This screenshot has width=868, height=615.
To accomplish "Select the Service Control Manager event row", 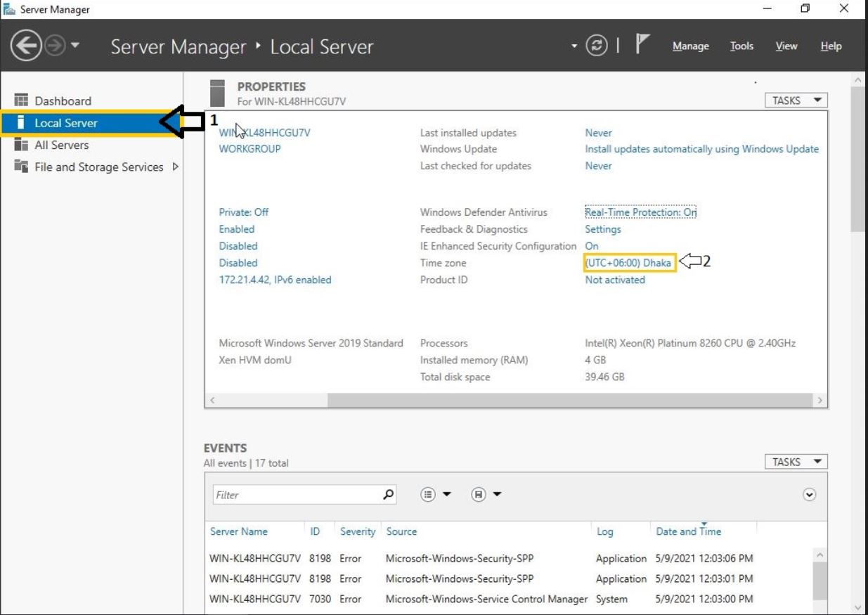I will pyautogui.click(x=510, y=600).
